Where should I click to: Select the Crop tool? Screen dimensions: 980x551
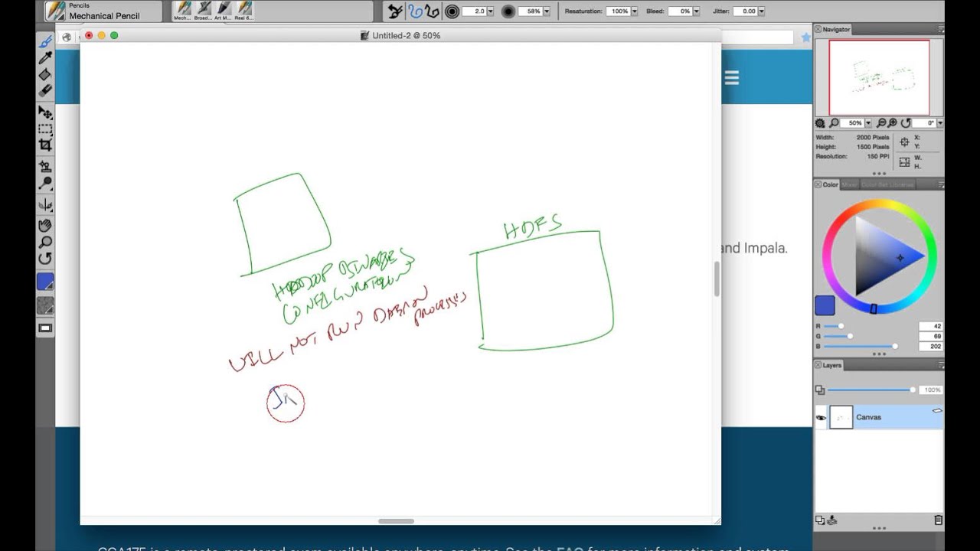point(45,145)
